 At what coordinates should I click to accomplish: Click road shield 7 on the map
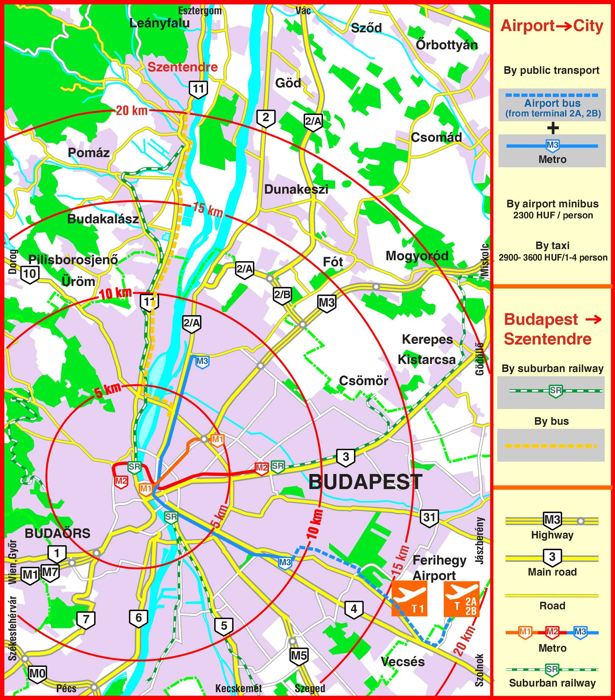pos(86,620)
